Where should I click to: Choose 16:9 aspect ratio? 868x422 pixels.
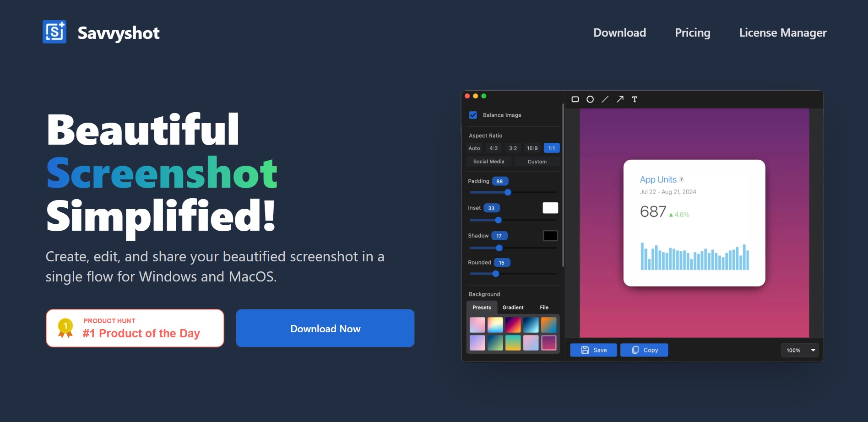(x=532, y=148)
